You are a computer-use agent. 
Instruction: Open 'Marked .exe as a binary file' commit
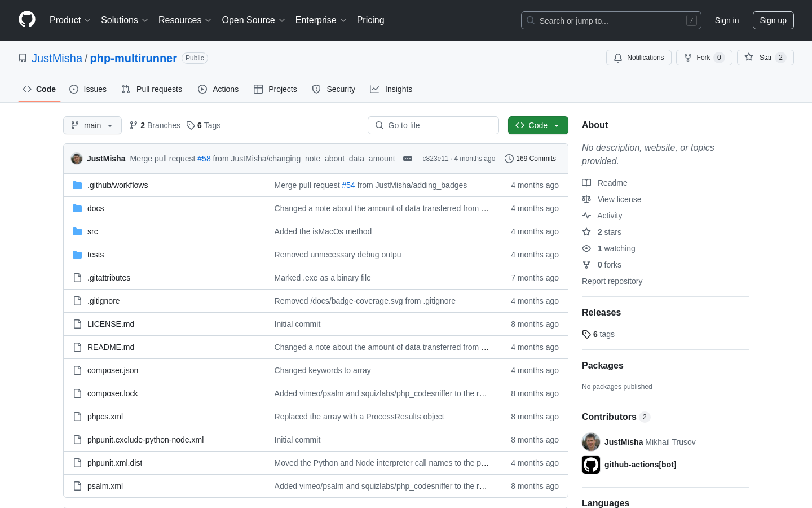pos(323,278)
